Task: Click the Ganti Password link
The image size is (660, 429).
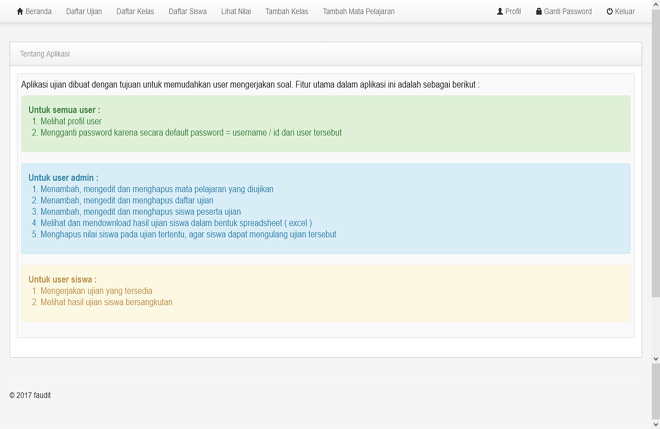Action: [x=567, y=11]
